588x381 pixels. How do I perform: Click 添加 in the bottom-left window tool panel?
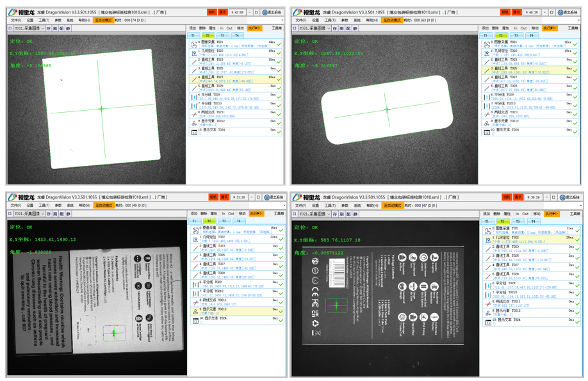pyautogui.click(x=193, y=213)
